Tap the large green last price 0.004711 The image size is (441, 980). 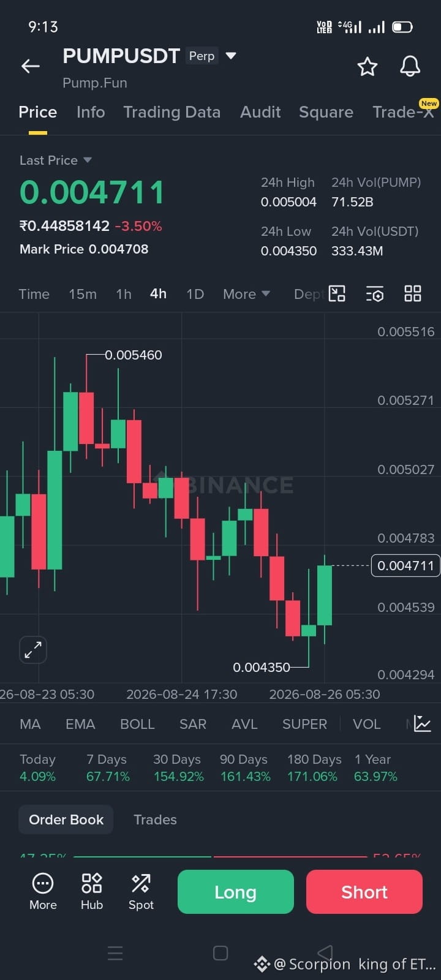click(x=92, y=192)
